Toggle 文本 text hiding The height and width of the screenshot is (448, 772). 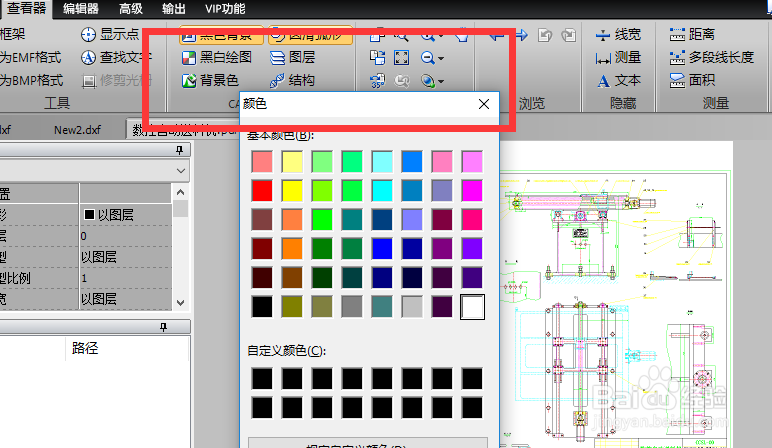tap(619, 80)
